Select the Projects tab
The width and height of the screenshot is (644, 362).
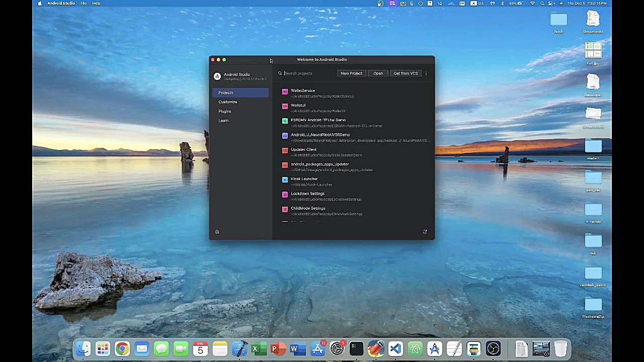click(x=240, y=93)
